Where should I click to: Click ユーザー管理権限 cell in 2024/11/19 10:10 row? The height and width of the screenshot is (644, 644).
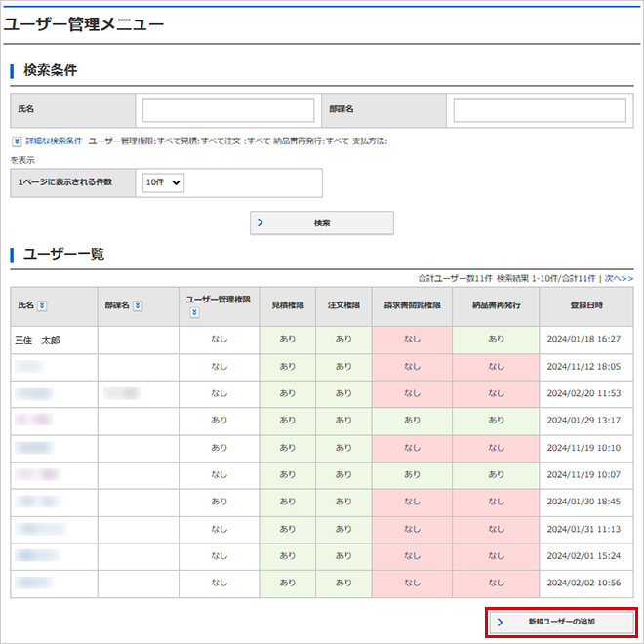pyautogui.click(x=220, y=448)
